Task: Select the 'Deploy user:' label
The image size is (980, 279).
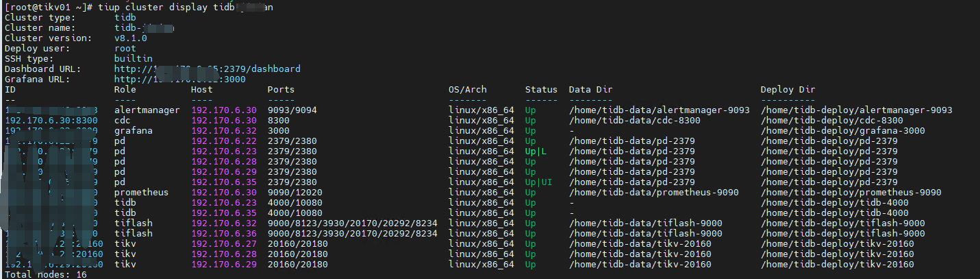Action: 40,49
